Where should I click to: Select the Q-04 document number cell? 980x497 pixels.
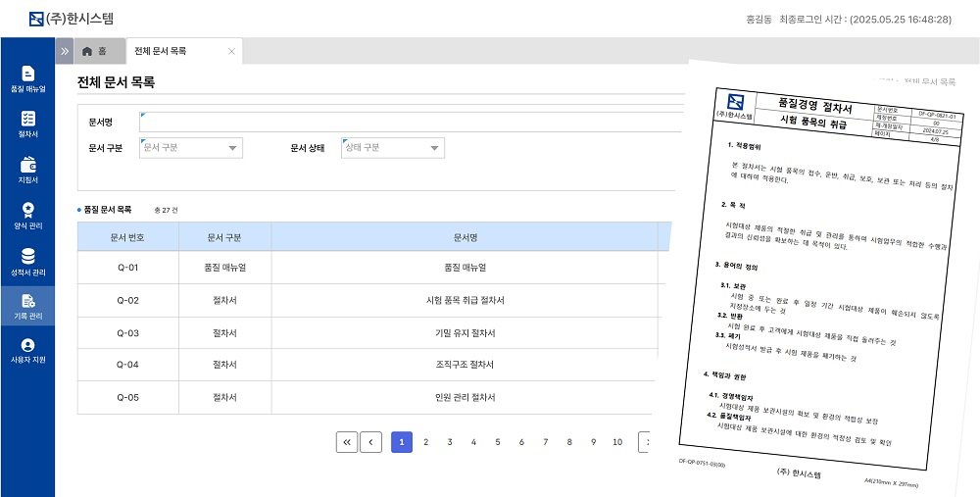point(128,365)
